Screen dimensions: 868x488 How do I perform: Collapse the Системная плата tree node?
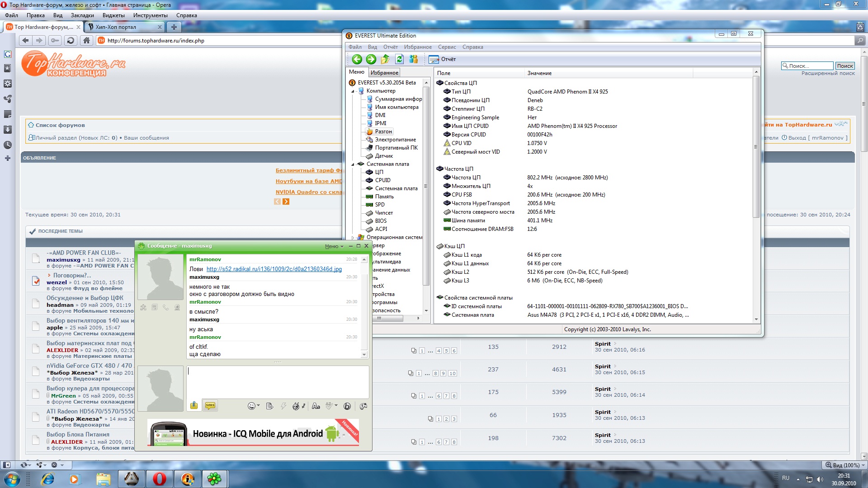click(353, 164)
